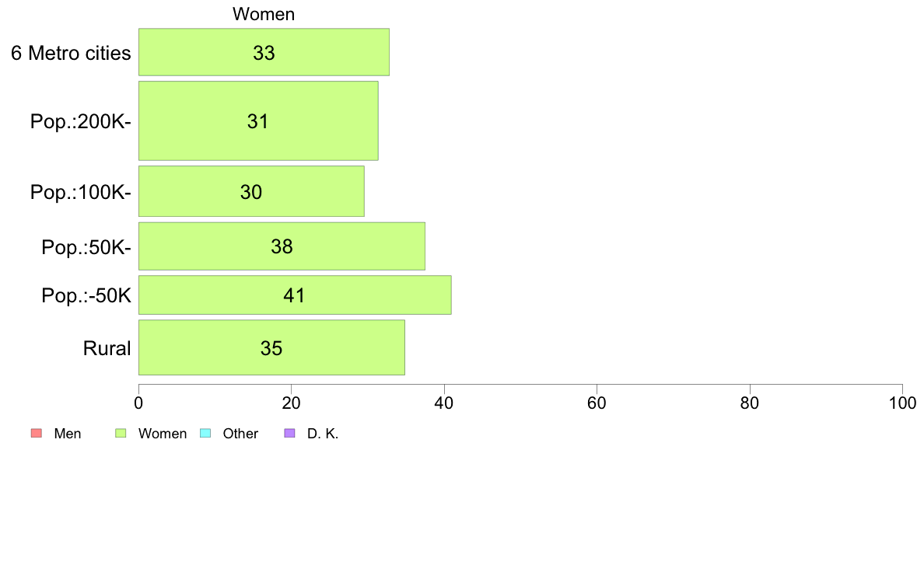The image size is (924, 572).
Task: Select the Pop.:-50K bar showing 41
Action: pos(296,295)
